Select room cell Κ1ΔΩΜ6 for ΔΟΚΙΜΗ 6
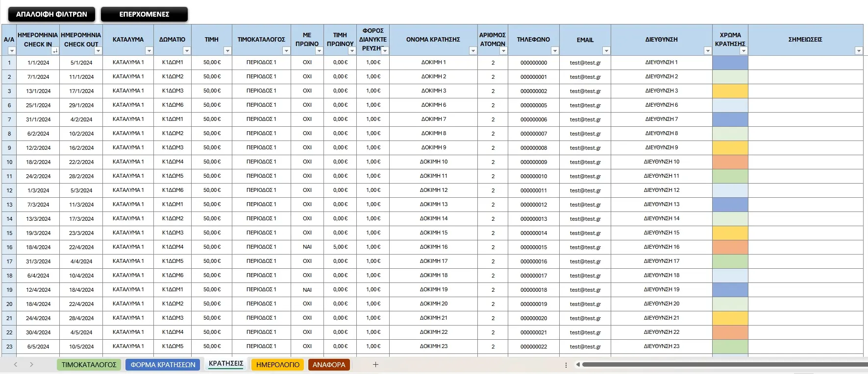Screen dimensions: 868x374 pyautogui.click(x=173, y=105)
